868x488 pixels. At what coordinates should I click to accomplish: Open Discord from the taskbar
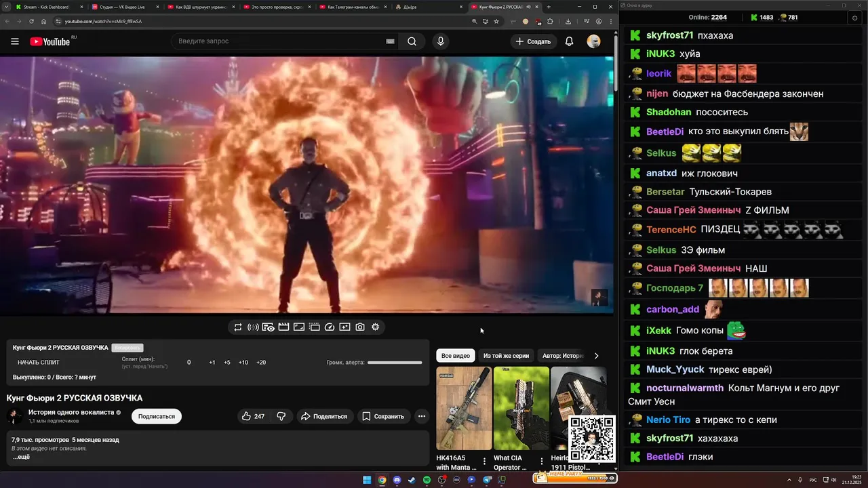tap(397, 480)
